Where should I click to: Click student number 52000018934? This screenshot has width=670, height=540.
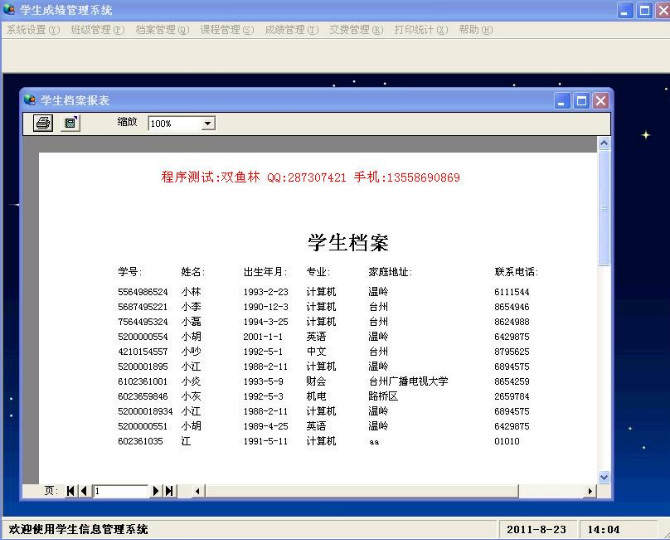tap(145, 411)
